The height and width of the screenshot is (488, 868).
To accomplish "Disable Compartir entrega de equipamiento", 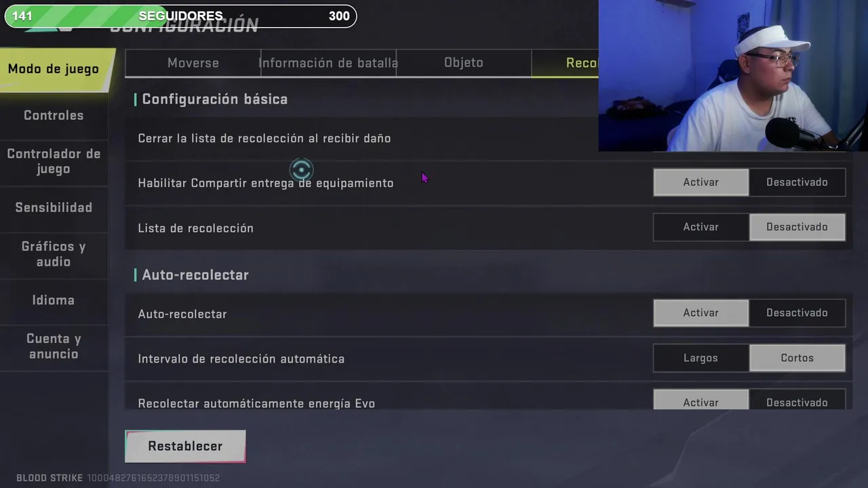I will [x=797, y=182].
